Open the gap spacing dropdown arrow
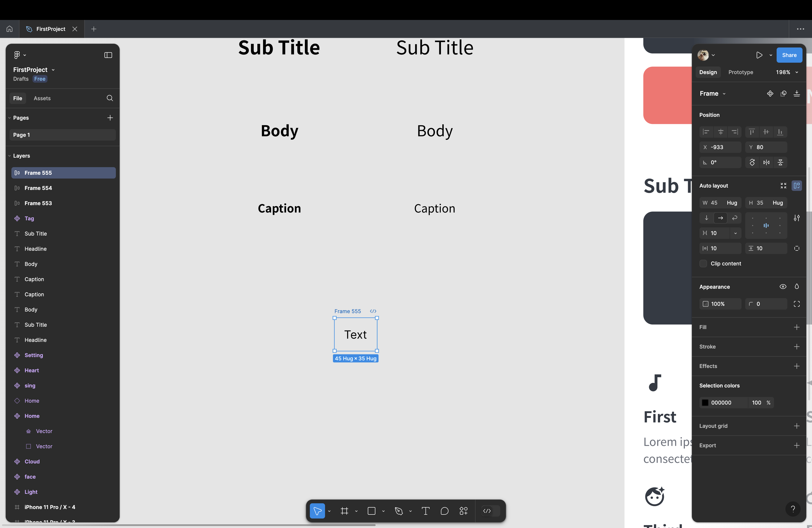The height and width of the screenshot is (528, 812). pyautogui.click(x=736, y=233)
